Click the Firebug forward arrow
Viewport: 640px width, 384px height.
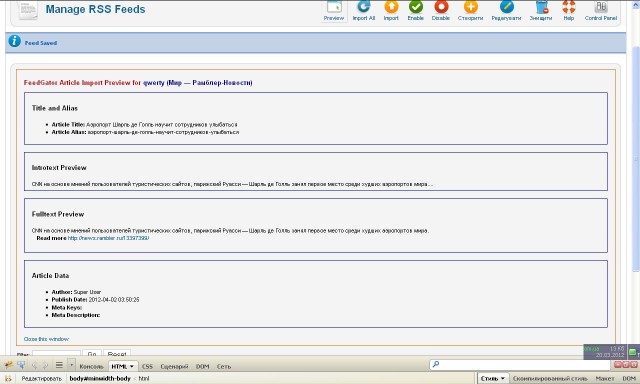point(45,366)
